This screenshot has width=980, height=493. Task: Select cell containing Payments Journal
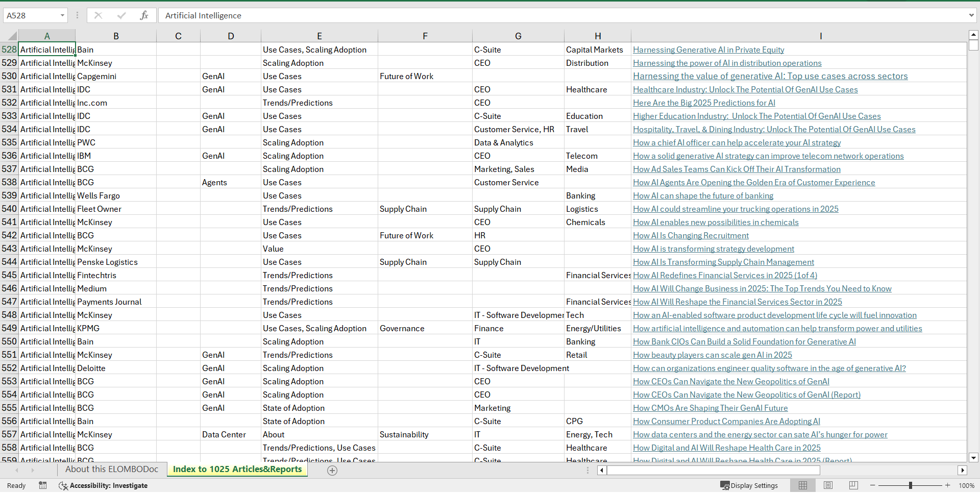116,302
